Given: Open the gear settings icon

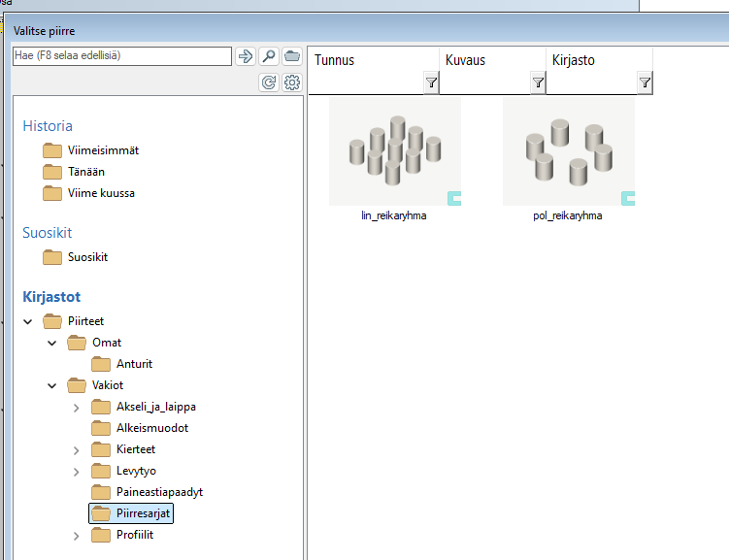Looking at the screenshot, I should (x=292, y=83).
